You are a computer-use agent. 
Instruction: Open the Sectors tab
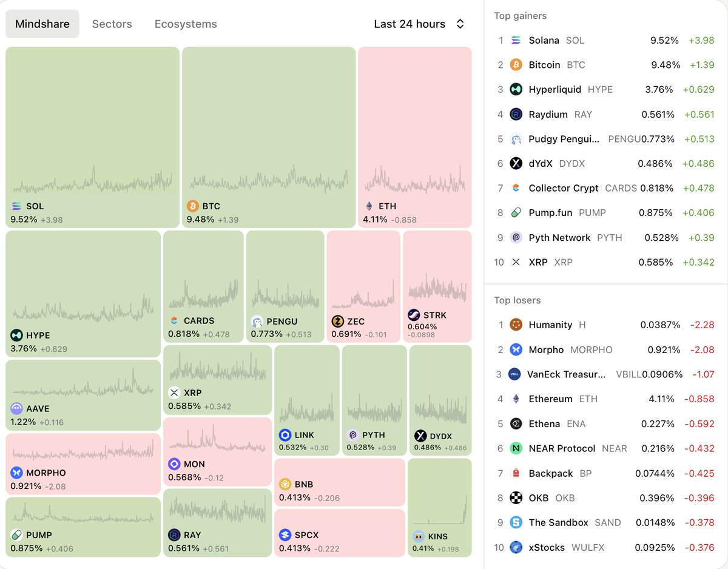[x=112, y=24]
